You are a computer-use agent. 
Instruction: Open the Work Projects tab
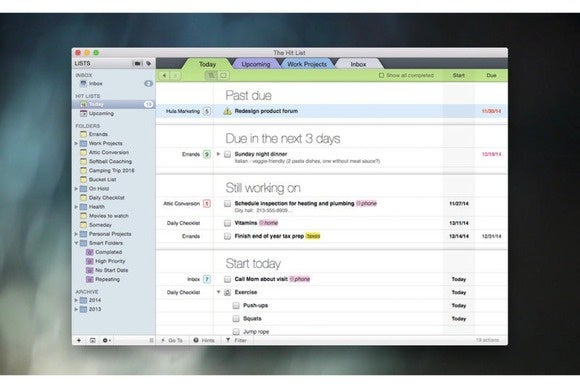pos(307,64)
